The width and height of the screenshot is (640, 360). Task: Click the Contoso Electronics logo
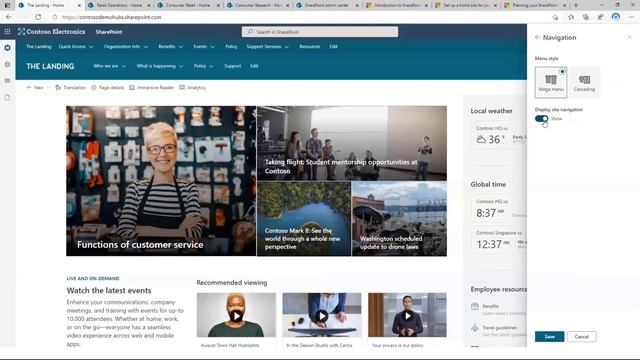52,31
